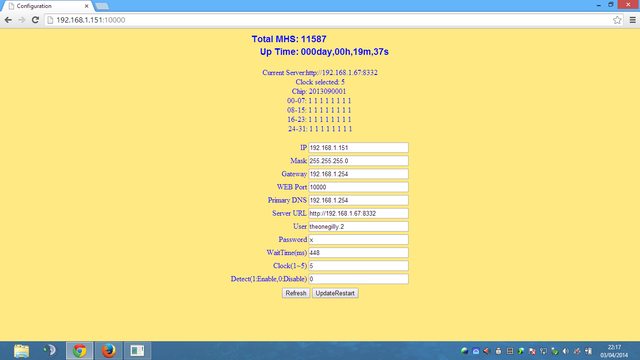640x360 pixels.
Task: Click into the Gateway field
Action: pos(358,174)
